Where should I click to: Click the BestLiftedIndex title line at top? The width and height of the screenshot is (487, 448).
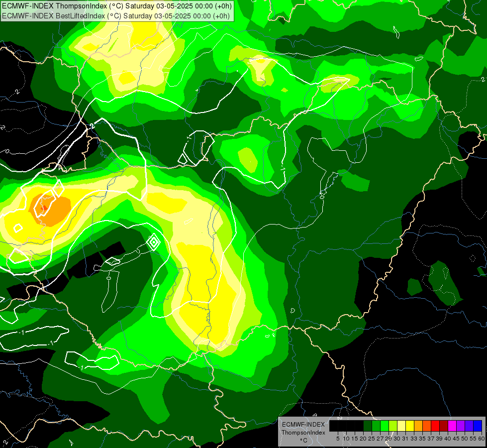115,16
